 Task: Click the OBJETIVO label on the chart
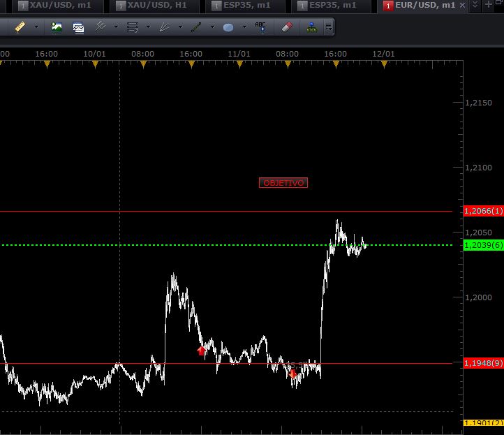[283, 183]
